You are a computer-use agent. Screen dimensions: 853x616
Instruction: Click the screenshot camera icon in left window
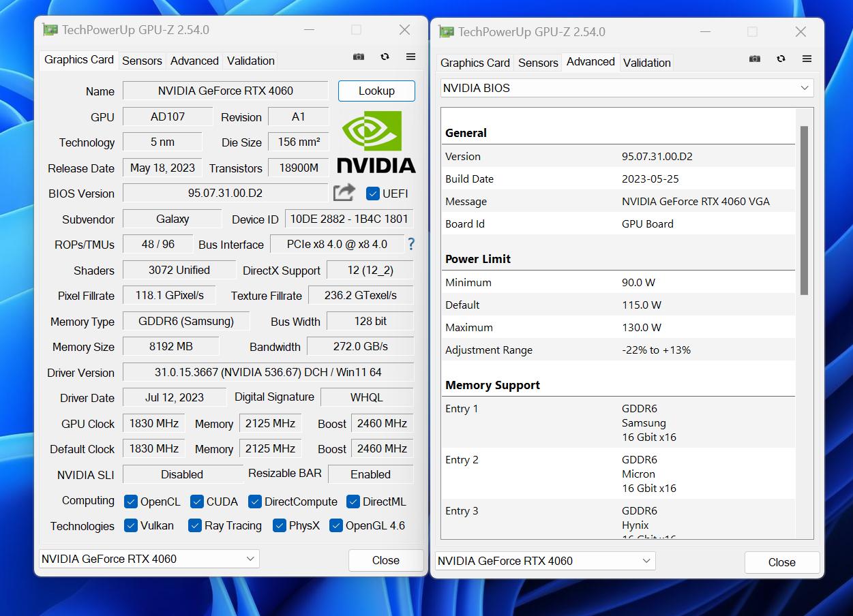click(359, 57)
